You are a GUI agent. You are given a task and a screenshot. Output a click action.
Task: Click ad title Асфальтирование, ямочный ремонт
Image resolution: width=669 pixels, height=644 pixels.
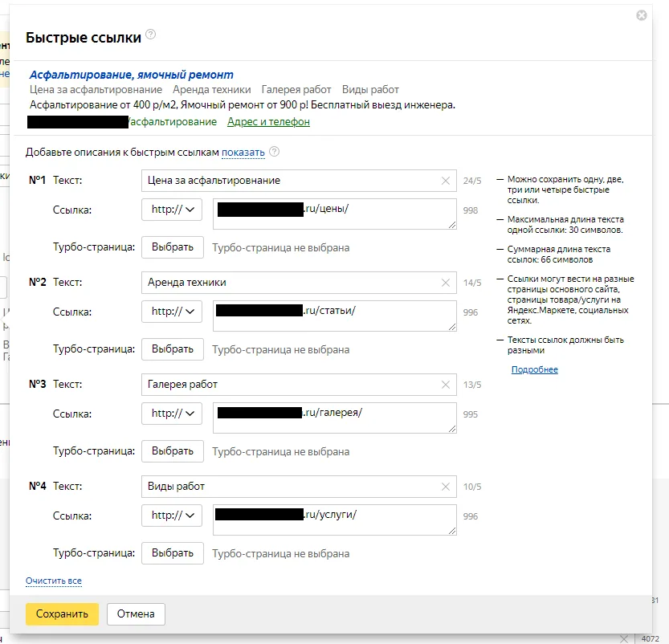pos(132,75)
